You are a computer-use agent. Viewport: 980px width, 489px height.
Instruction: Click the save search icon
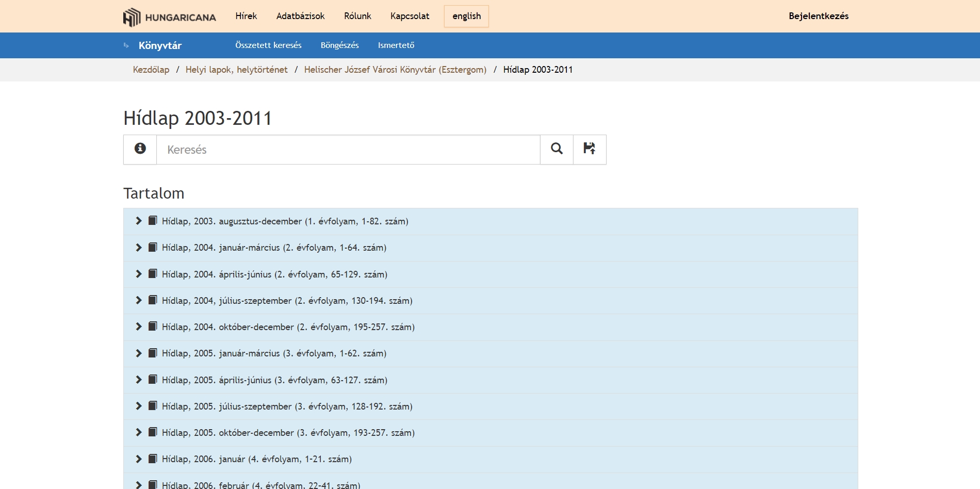[x=590, y=149]
